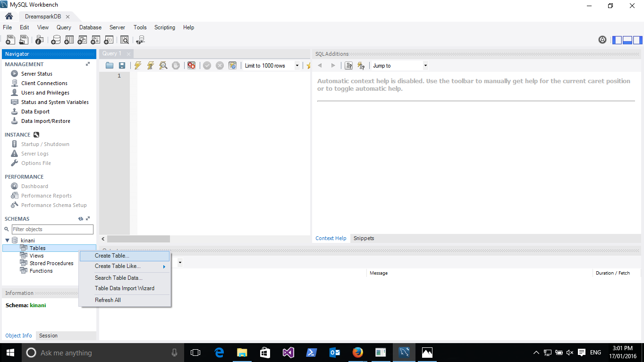Click the reconnect to DBMS icon
The width and height of the screenshot is (644, 362).
140,40
